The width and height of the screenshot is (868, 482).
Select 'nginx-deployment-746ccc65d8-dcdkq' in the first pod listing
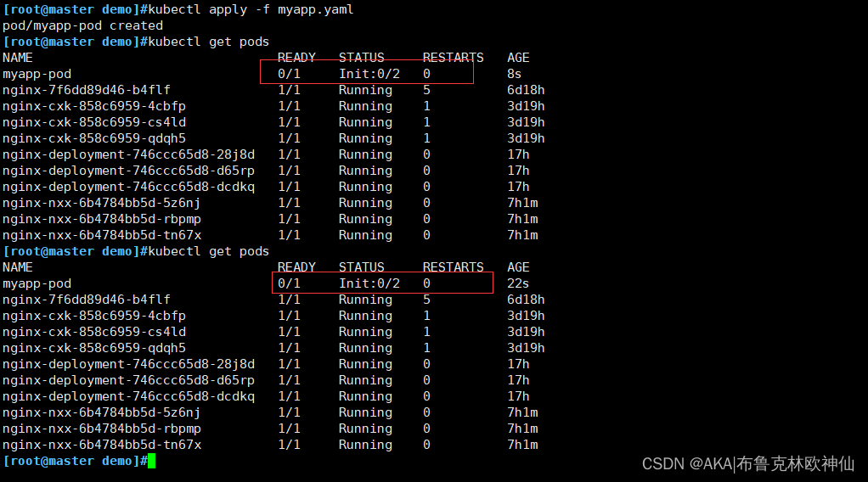point(128,187)
